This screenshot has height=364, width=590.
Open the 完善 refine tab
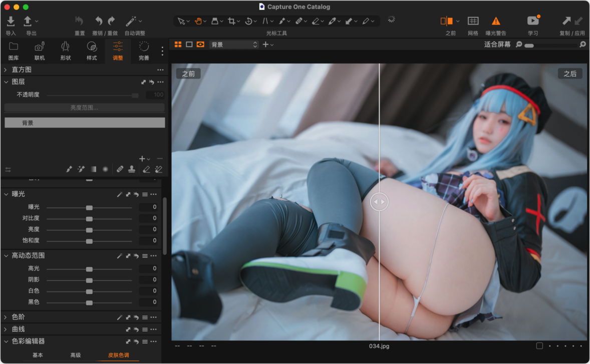tap(144, 51)
